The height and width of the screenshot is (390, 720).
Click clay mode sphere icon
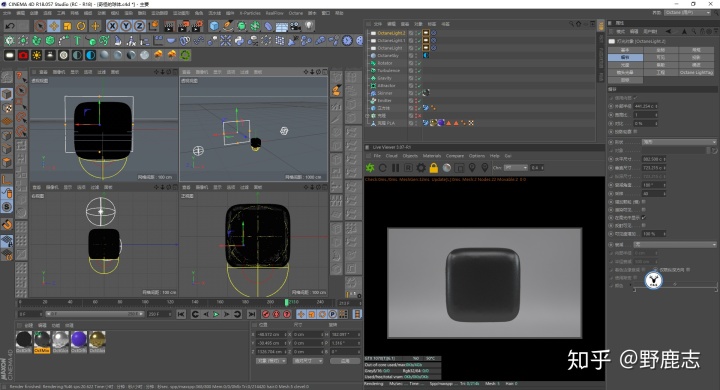tap(446, 168)
